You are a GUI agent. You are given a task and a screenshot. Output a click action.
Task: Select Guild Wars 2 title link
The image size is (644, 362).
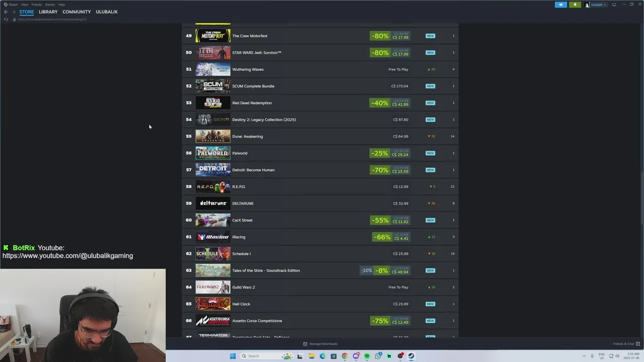tap(243, 287)
